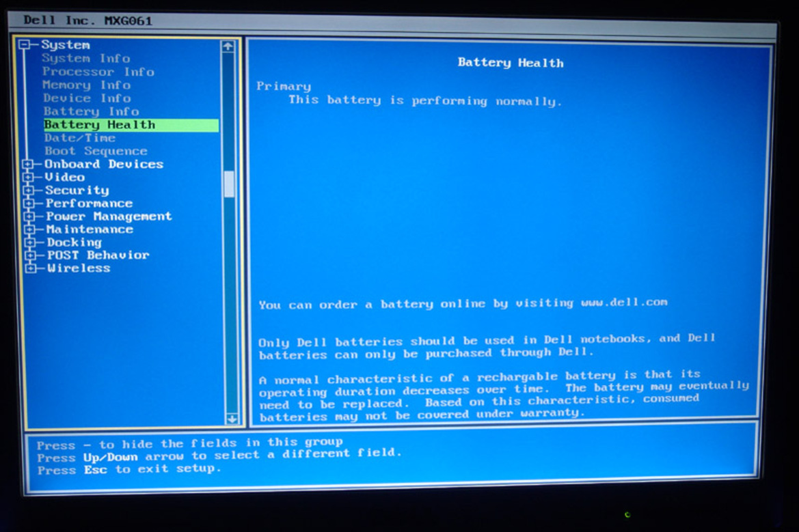Screen dimensions: 799x532
Task: Select the Video label
Action: [65, 177]
